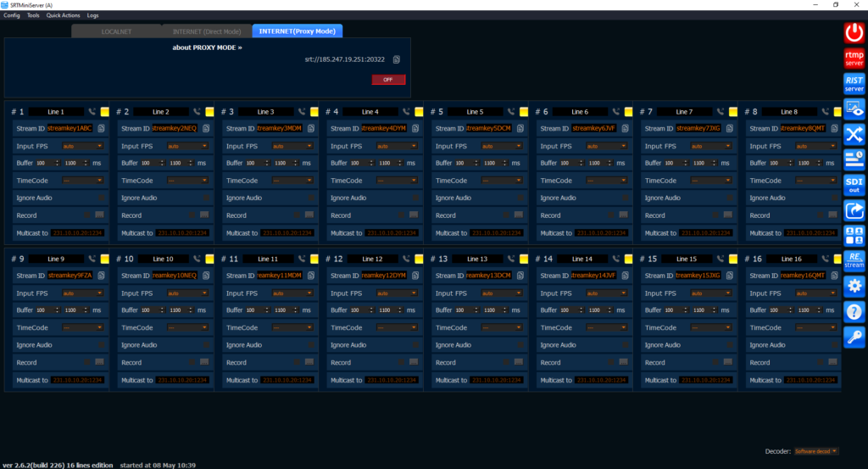Click the yellow status square of Line 3
This screenshot has width=868, height=469.
tap(314, 112)
